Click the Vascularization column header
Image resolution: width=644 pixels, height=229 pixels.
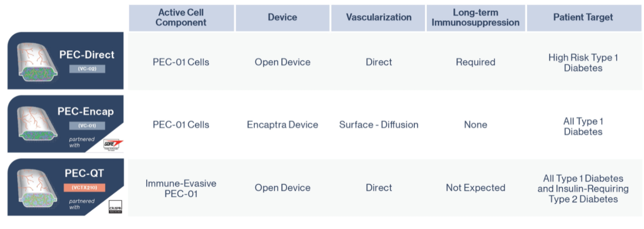[x=379, y=18]
